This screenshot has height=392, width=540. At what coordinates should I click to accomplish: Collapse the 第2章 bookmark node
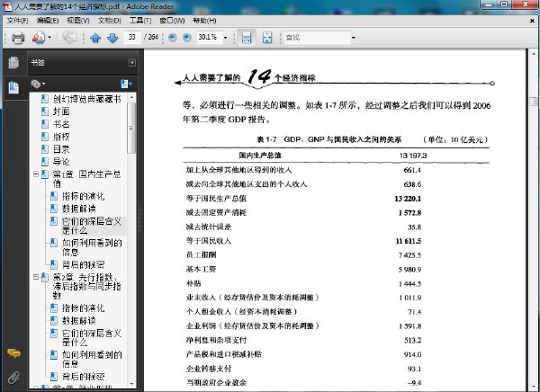pyautogui.click(x=36, y=277)
